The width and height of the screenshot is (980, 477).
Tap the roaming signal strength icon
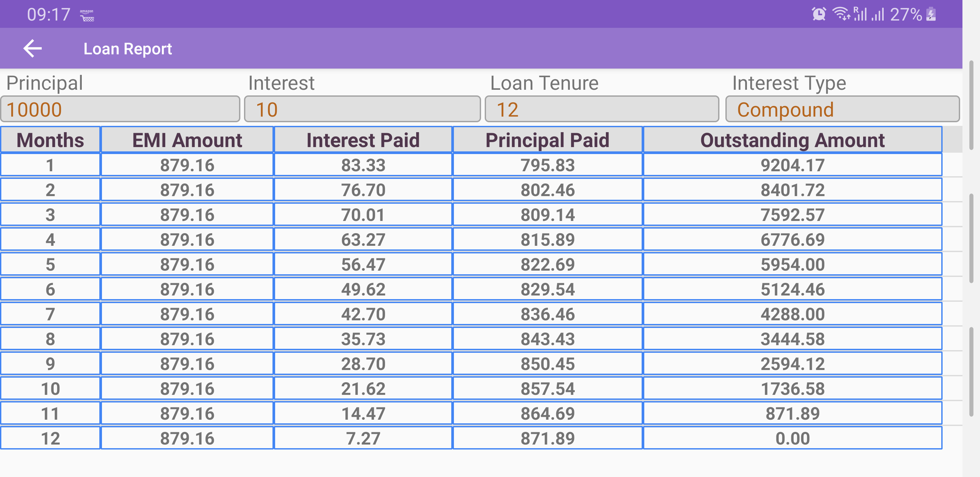coord(860,14)
